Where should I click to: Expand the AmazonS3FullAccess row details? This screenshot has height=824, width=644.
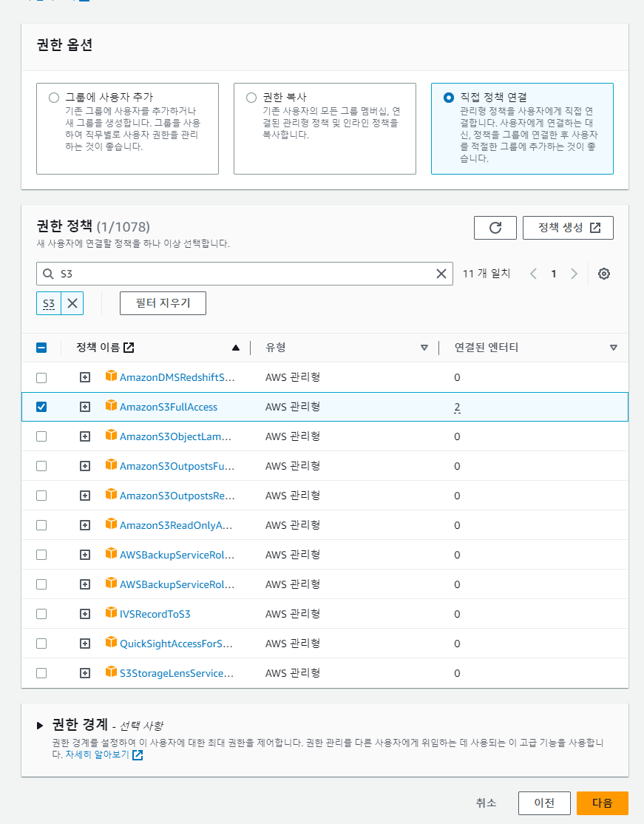pos(84,407)
